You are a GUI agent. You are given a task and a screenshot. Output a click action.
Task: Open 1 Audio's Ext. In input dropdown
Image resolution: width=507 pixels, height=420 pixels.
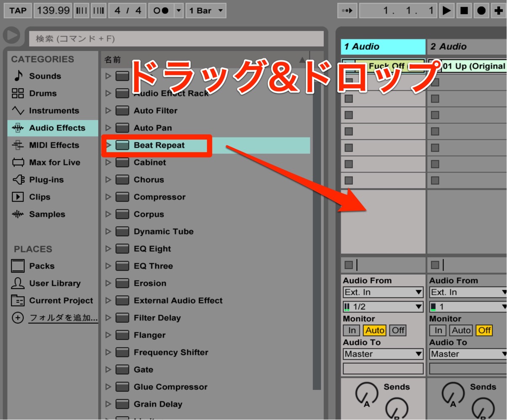pos(383,292)
